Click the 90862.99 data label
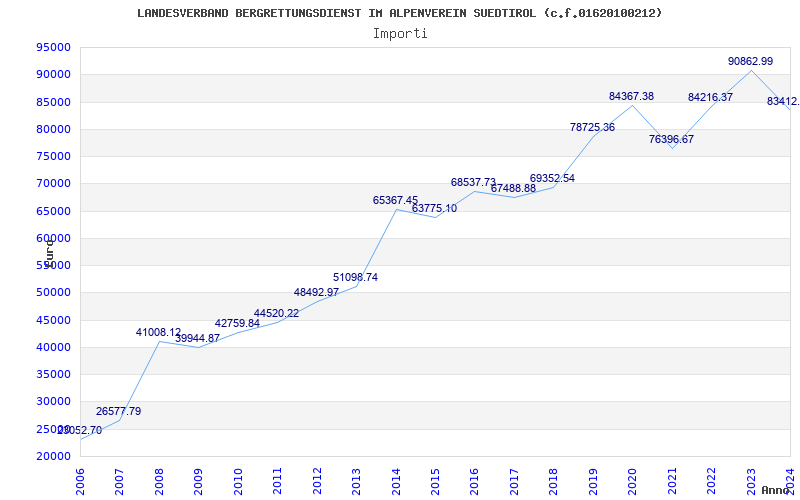Screen dimensions: 800x500 (750, 61)
